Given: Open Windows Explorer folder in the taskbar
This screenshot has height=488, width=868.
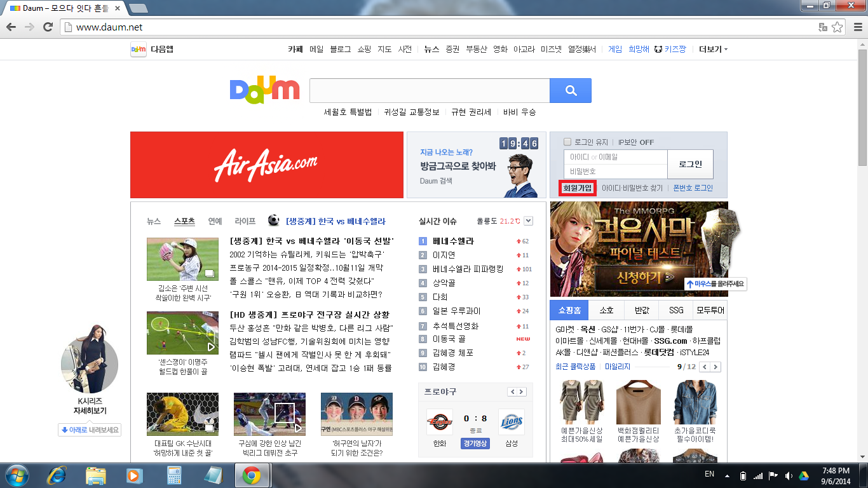Looking at the screenshot, I should (96, 475).
